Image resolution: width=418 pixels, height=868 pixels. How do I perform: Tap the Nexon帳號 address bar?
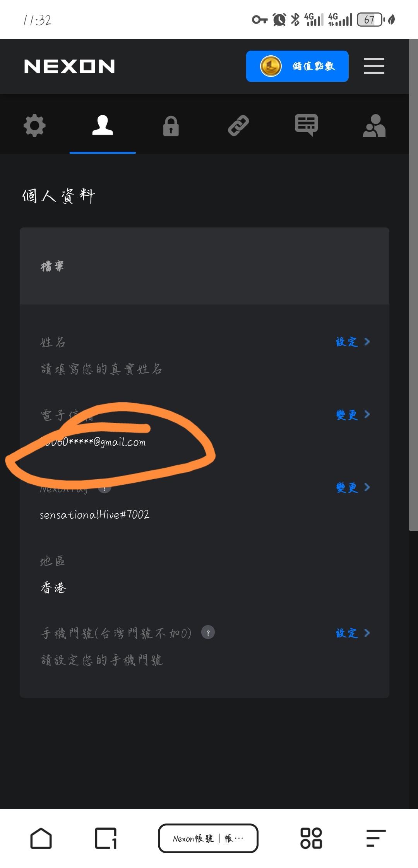coord(208,838)
